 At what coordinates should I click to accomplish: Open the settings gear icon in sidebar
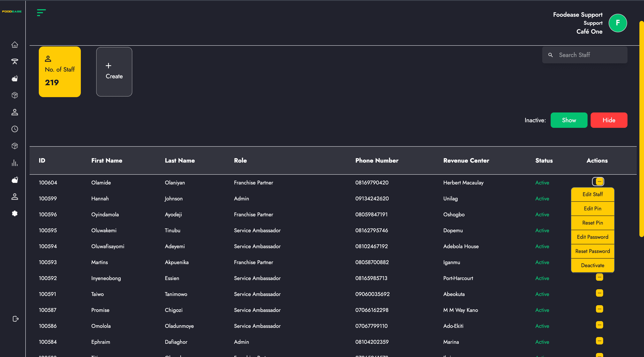click(15, 213)
